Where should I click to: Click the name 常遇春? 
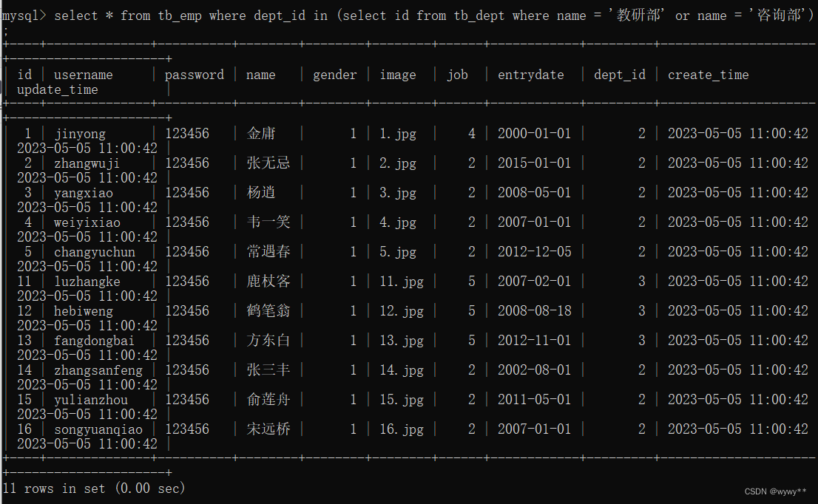(x=268, y=252)
